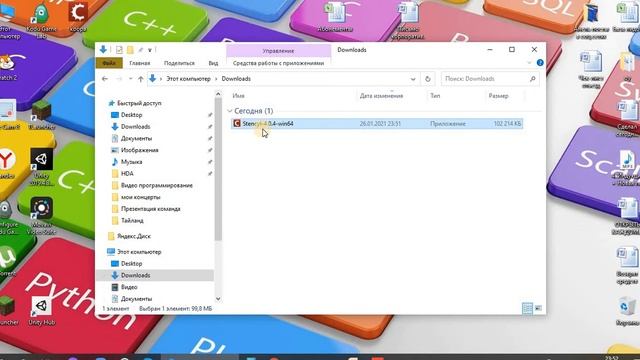Screen dimensions: 640x360
Task: Click the file date 26.01.2021 23:51
Action: pyautogui.click(x=380, y=124)
